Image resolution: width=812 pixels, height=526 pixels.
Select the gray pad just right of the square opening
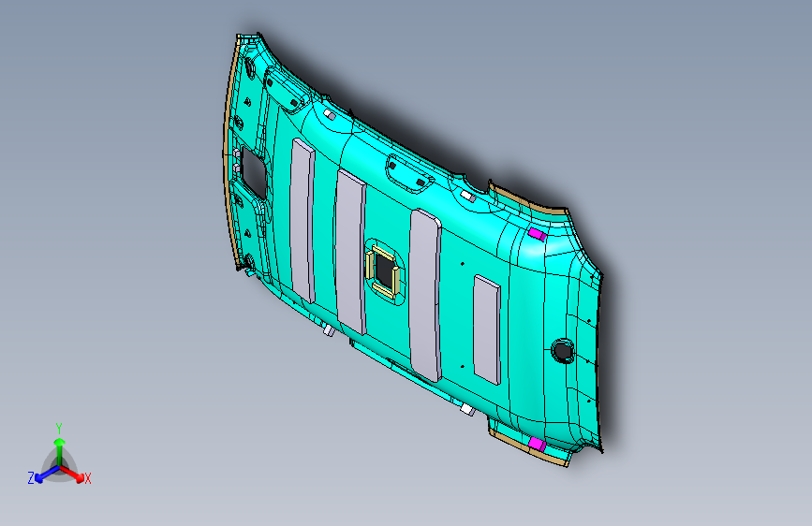pos(426,295)
